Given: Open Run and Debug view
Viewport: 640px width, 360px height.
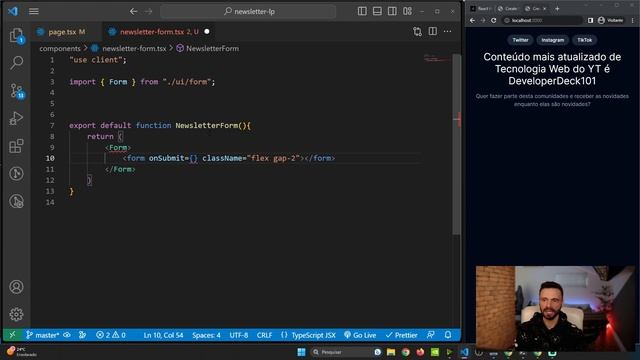Looking at the screenshot, I should point(16,118).
